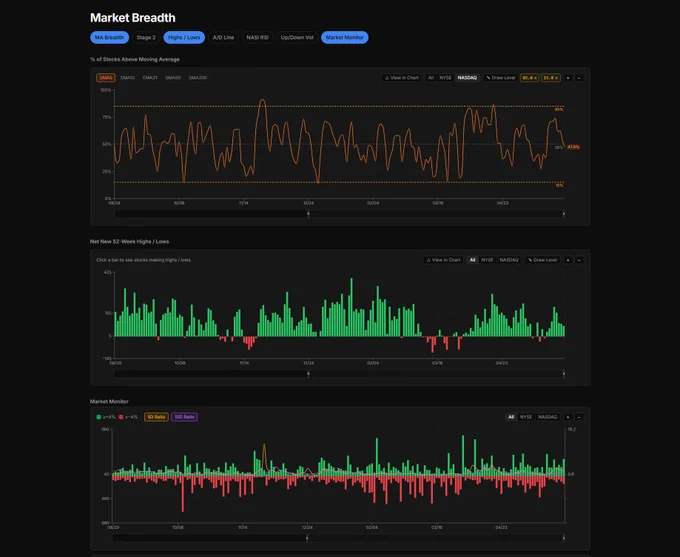Set Market Monitor chart to NASDAQ
This screenshot has width=680, height=557.
547,417
